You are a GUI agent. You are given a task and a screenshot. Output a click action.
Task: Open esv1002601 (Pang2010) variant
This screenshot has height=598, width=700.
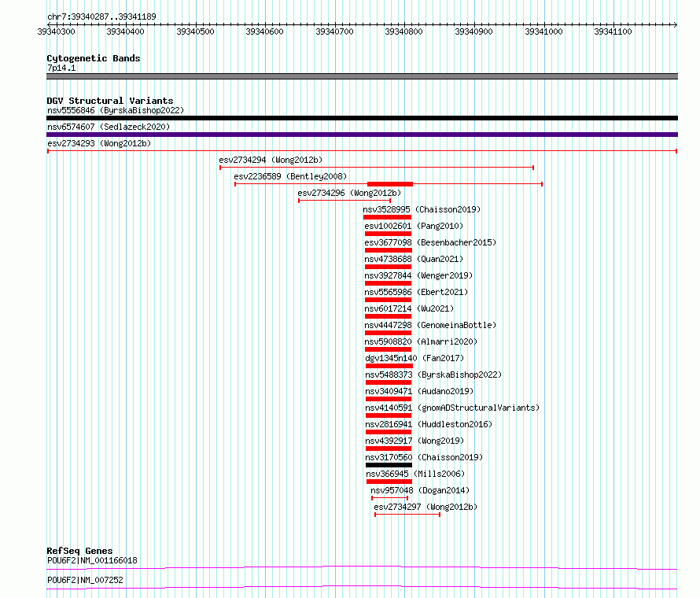[x=414, y=226]
